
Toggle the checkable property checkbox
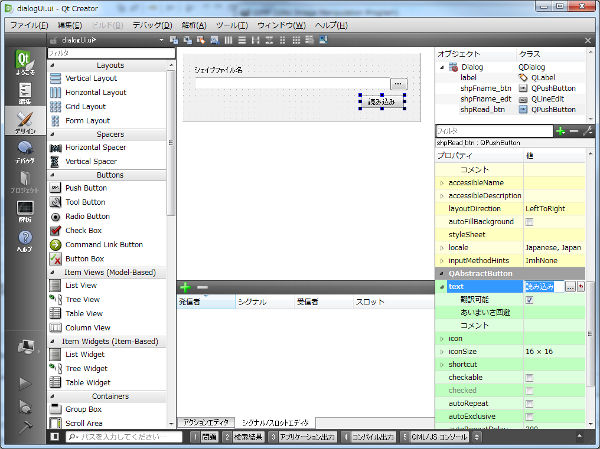(529, 378)
